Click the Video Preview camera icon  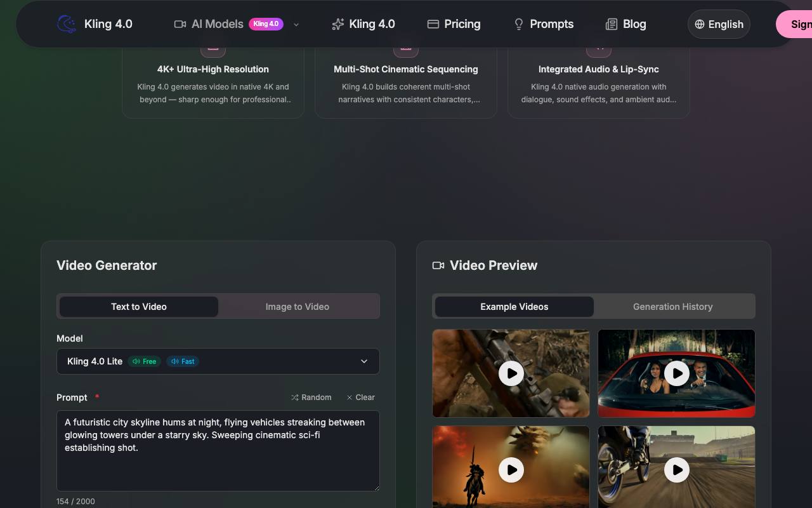[x=438, y=265]
